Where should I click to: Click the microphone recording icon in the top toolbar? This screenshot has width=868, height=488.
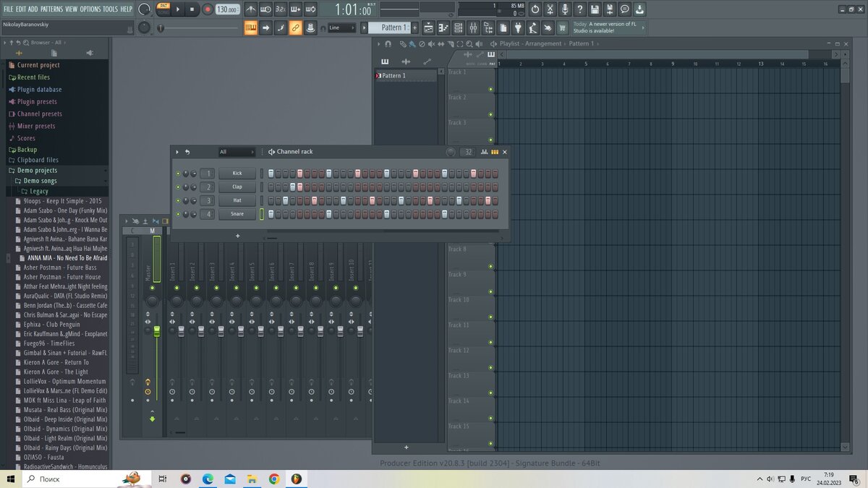tap(565, 9)
